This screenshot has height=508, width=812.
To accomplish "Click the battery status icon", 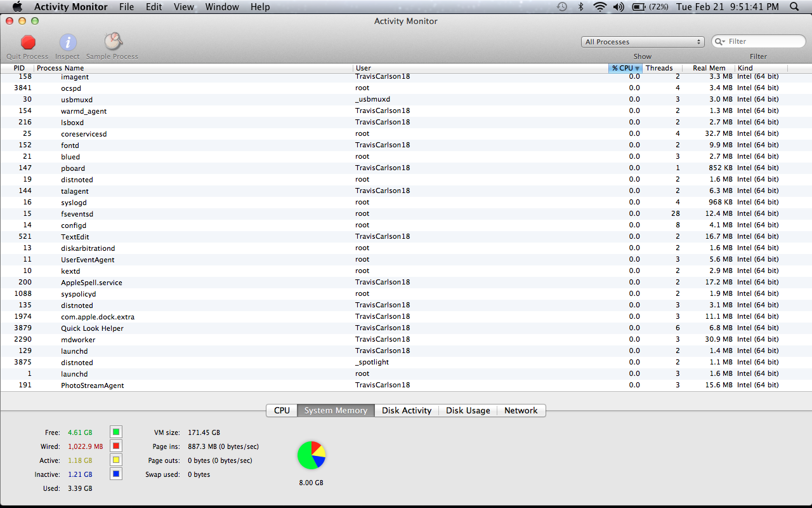I will [x=639, y=7].
